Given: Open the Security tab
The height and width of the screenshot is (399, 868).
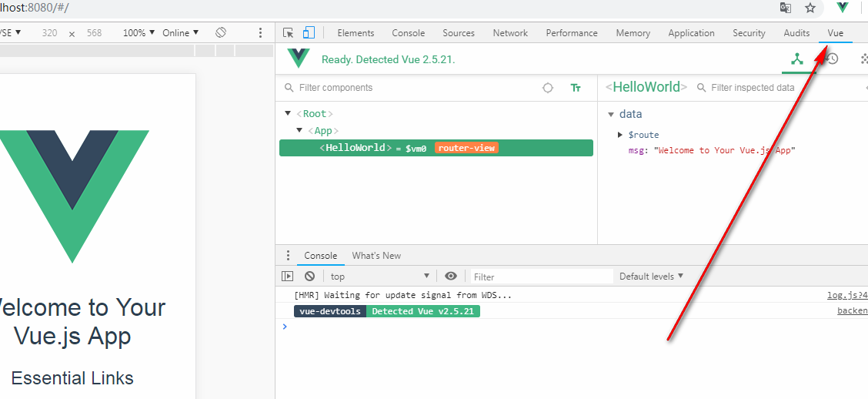Looking at the screenshot, I should (x=749, y=33).
